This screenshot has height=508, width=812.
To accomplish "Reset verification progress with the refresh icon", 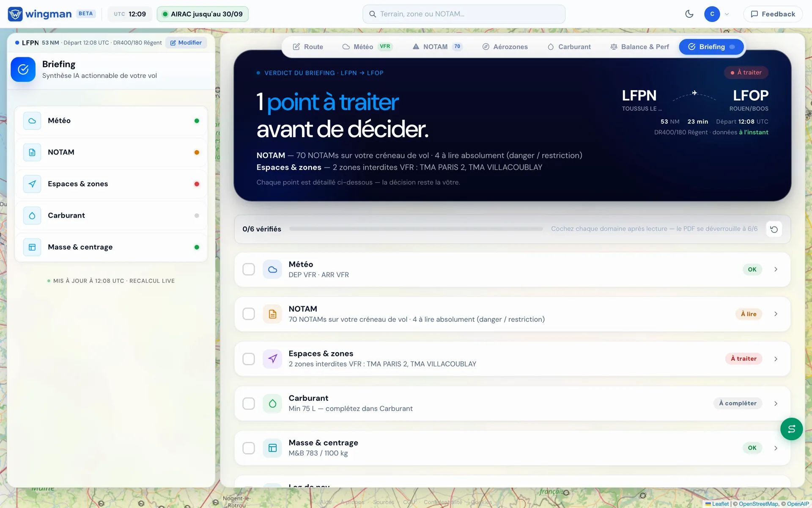I will (x=774, y=229).
